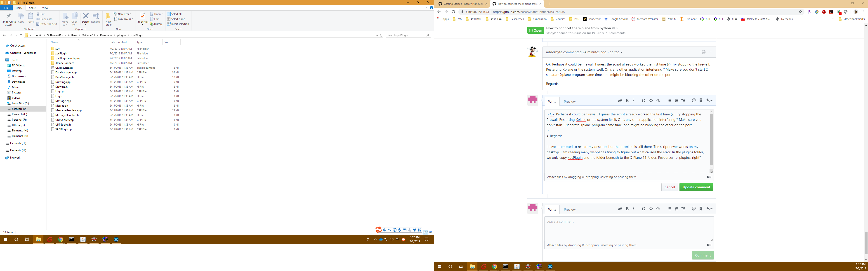Open the View ribbon tab in Explorer
The height and width of the screenshot is (271, 868).
point(45,8)
